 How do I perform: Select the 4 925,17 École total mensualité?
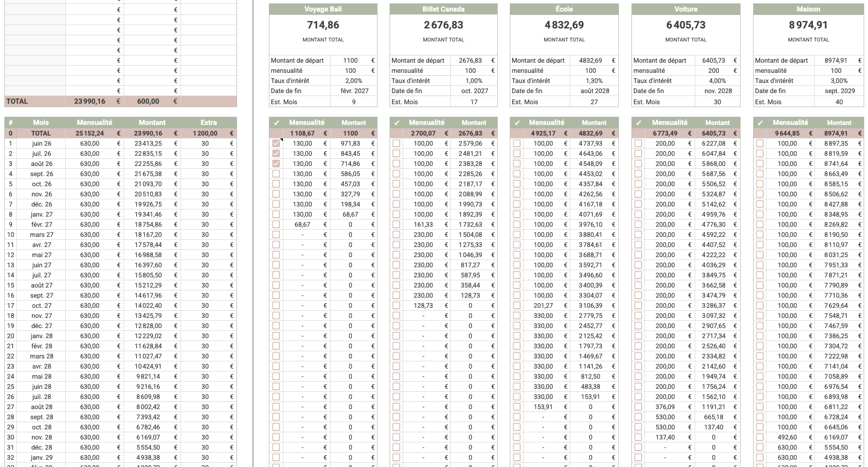coord(543,133)
